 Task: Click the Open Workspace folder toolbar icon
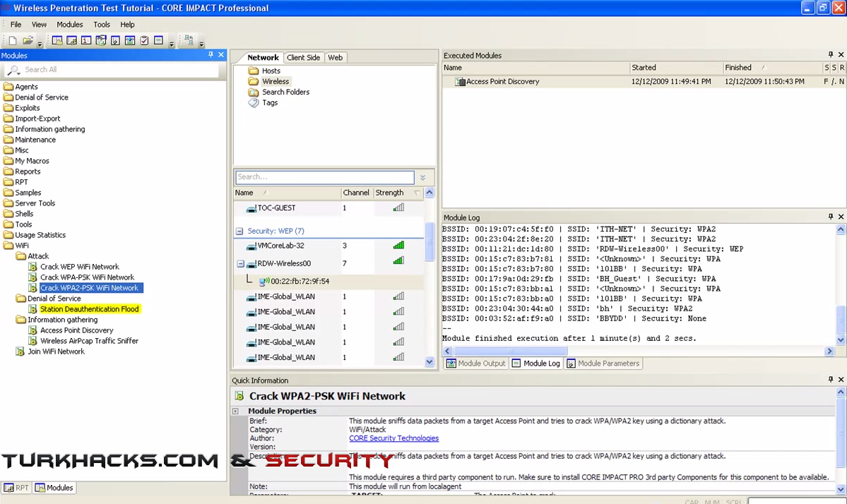28,40
